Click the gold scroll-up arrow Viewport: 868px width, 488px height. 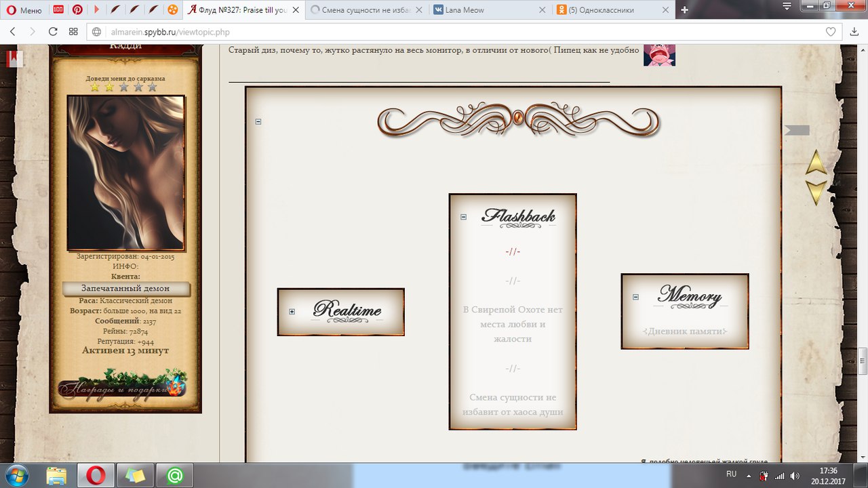(816, 163)
